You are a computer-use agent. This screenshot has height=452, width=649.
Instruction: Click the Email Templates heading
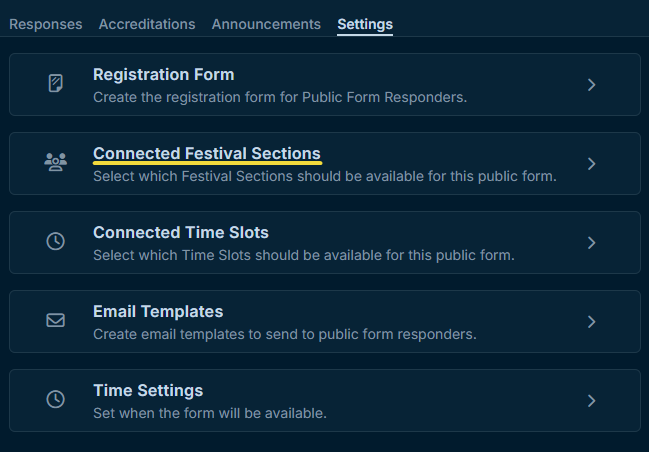pos(158,312)
